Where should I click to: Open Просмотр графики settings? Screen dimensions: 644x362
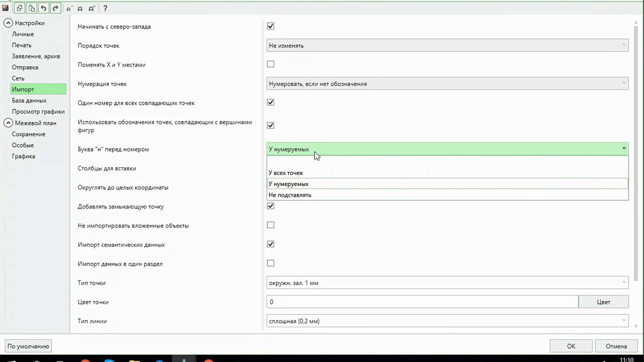38,112
